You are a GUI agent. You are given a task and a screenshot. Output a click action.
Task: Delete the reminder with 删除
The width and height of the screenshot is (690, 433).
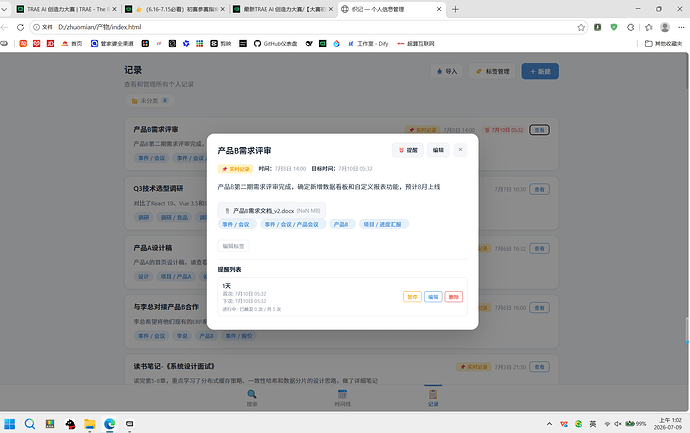[454, 297]
